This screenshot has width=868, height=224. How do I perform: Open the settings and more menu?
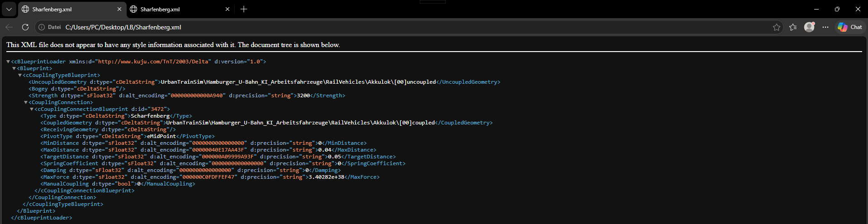pos(825,27)
